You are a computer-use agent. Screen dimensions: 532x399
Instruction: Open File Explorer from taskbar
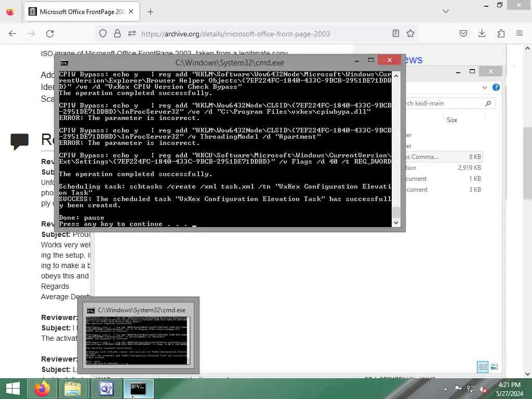click(73, 389)
